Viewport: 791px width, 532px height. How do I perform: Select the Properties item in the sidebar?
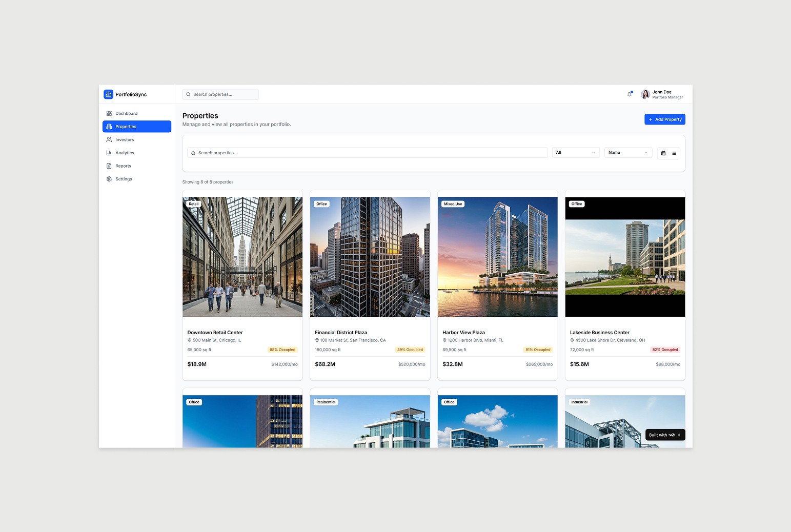126,126
